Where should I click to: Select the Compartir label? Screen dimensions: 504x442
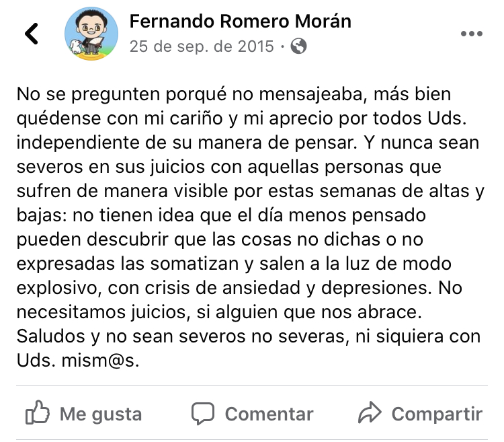pos(437,414)
